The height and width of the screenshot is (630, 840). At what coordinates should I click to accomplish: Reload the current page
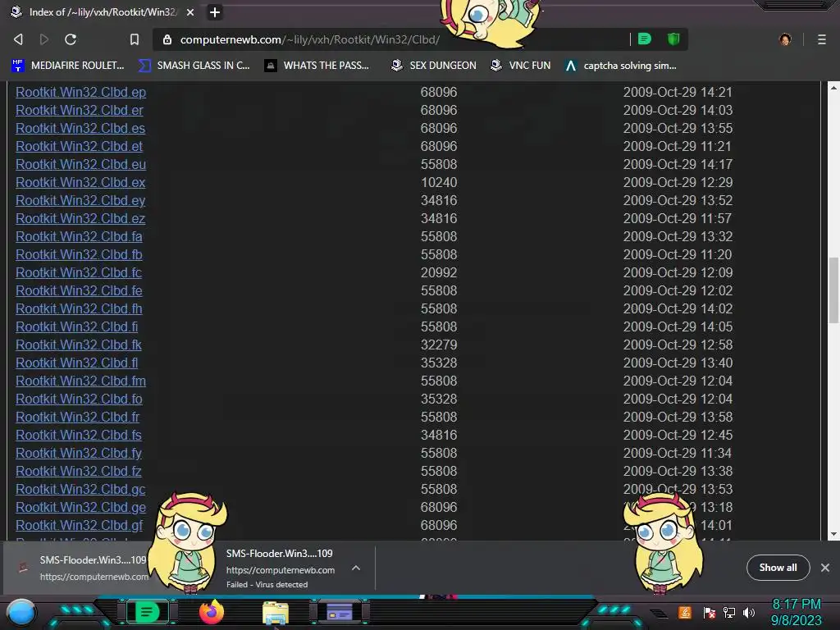(71, 39)
